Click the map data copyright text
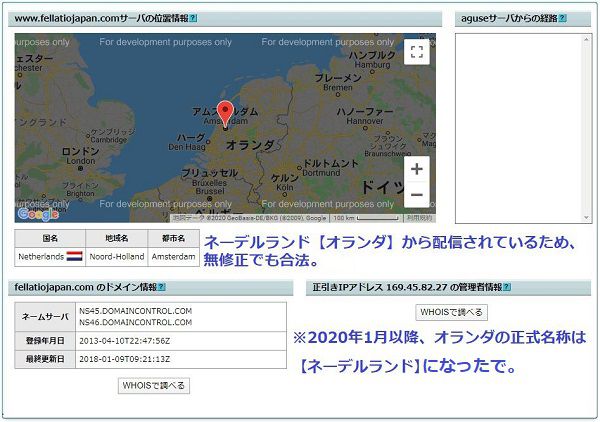The image size is (600, 422). [249, 218]
